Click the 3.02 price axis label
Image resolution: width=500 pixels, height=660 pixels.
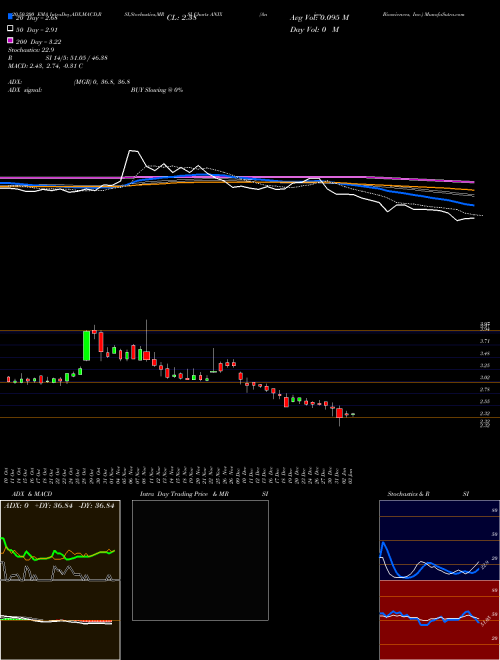click(485, 378)
